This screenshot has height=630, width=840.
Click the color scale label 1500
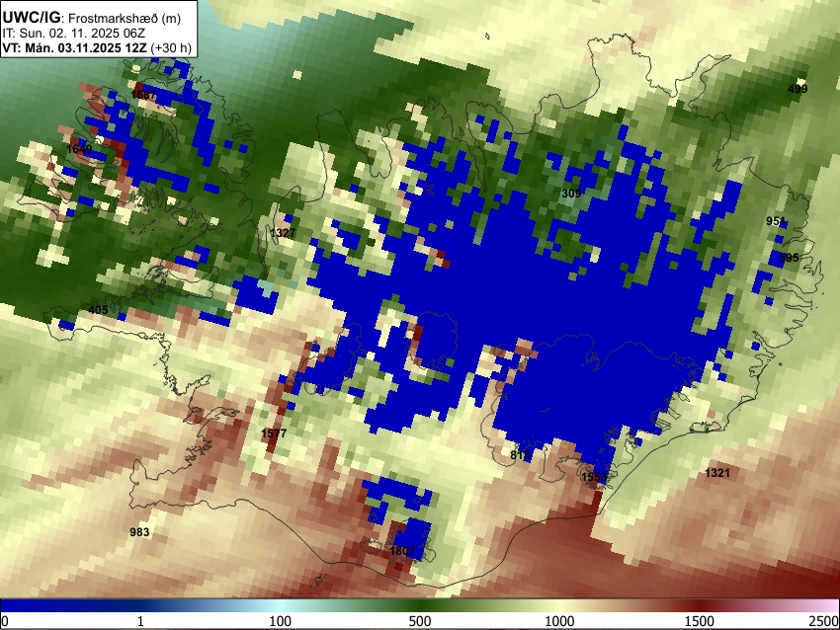tap(700, 621)
